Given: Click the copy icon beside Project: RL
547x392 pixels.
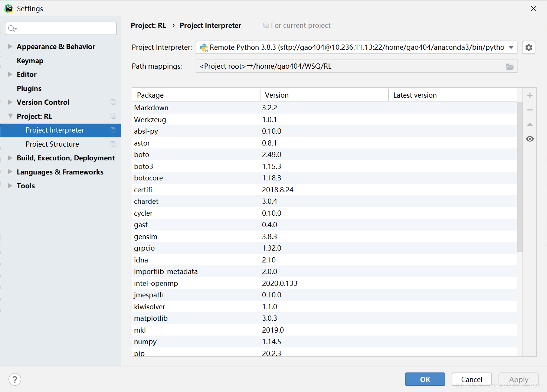Looking at the screenshot, I should click(x=113, y=116).
